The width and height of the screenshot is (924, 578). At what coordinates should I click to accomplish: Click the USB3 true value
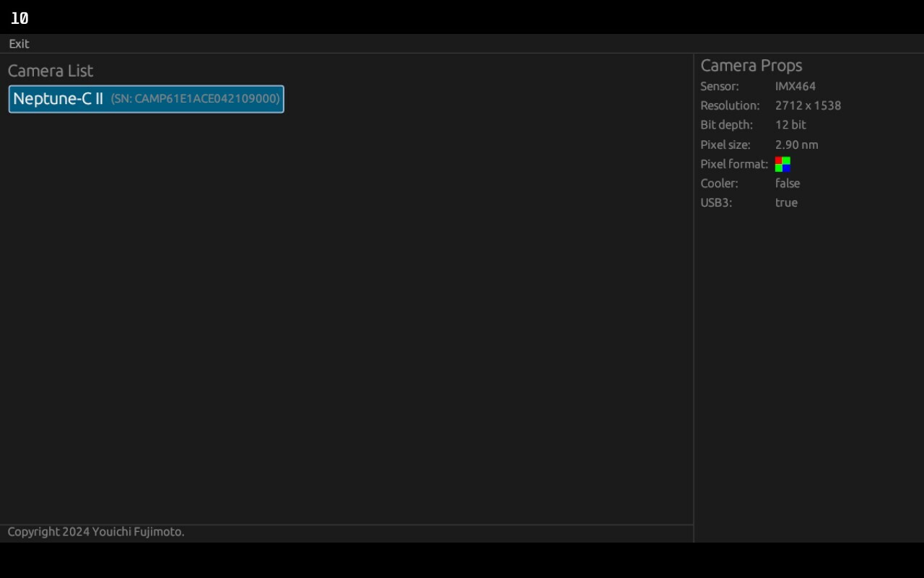786,203
